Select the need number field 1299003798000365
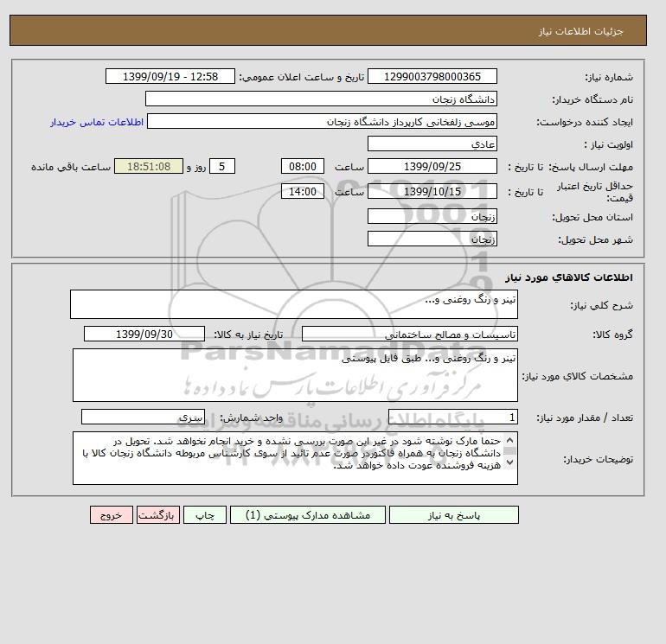This screenshot has height=644, width=666. [432, 76]
